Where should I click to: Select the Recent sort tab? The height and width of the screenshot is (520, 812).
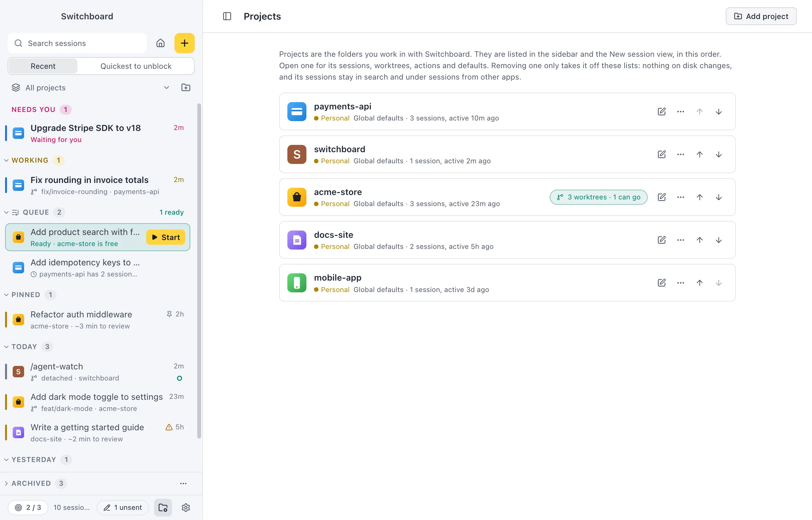tap(43, 66)
